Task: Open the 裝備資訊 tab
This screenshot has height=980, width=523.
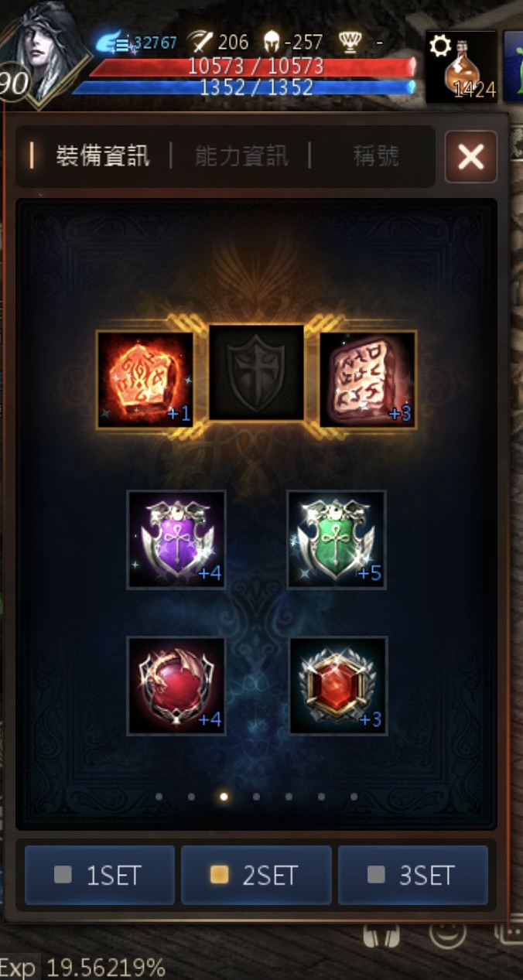Action: 102,156
